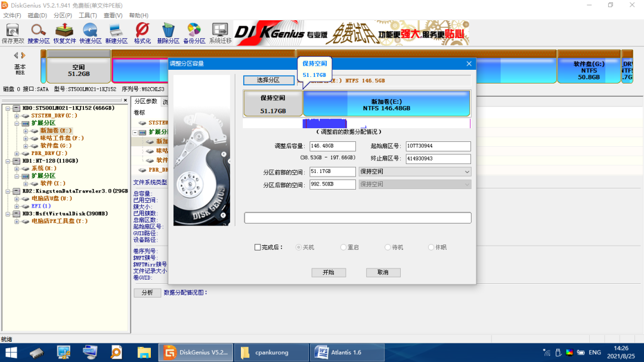Image resolution: width=644 pixels, height=362 pixels.
Task: Open the Partition (分区) menu
Action: tap(63, 15)
